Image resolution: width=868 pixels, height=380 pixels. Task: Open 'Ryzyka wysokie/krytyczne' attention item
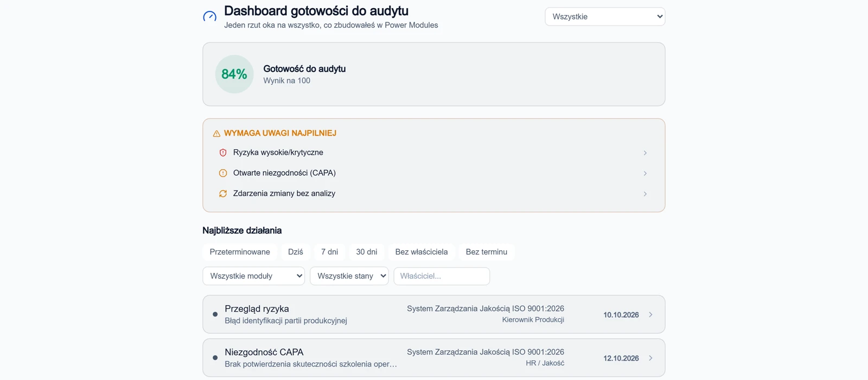point(433,153)
